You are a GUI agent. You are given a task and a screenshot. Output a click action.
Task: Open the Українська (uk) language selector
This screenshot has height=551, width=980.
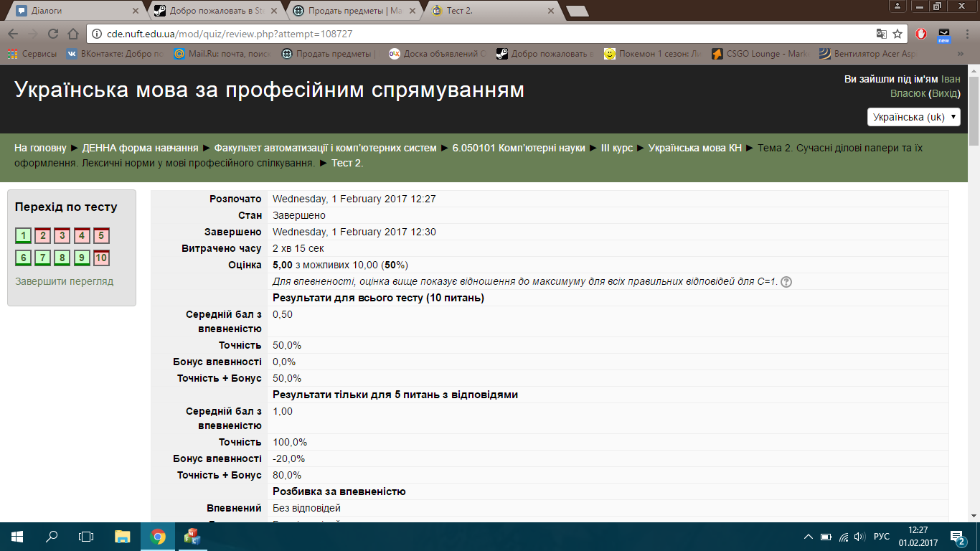coord(915,116)
